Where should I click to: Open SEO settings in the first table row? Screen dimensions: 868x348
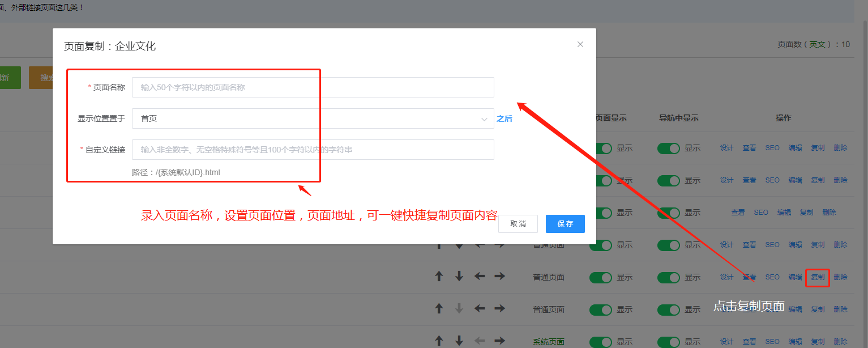[x=772, y=148]
